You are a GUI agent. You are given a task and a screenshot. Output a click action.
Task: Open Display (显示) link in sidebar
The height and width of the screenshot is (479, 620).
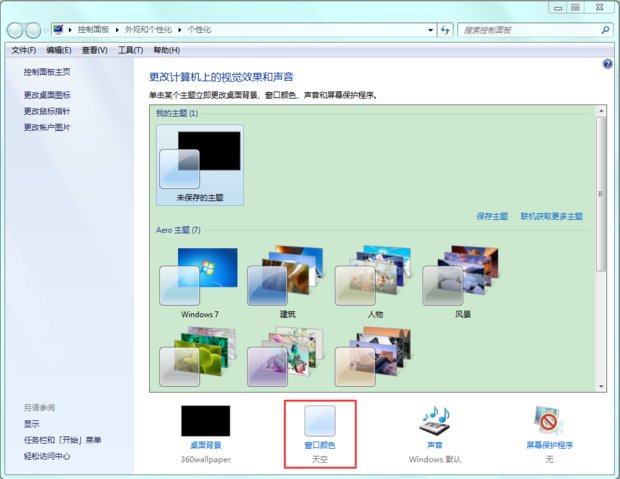coord(32,424)
